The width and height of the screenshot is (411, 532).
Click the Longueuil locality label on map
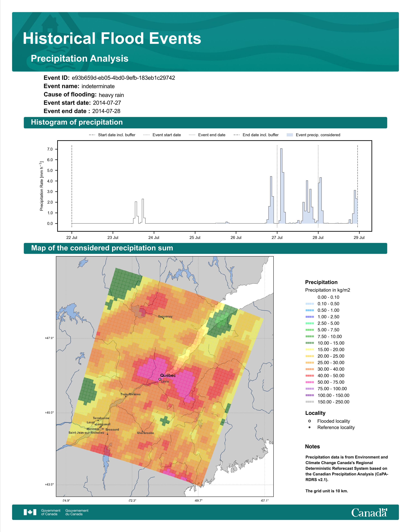[x=103, y=424]
